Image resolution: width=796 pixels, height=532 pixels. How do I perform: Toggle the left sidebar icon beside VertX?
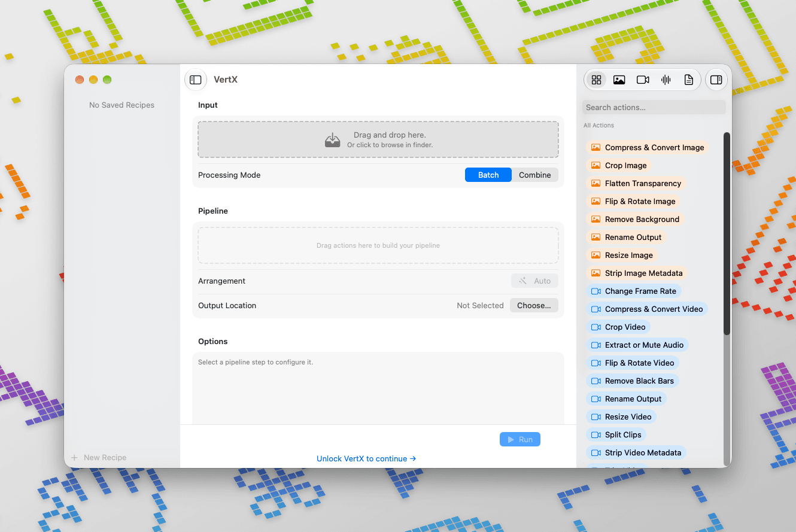(196, 80)
